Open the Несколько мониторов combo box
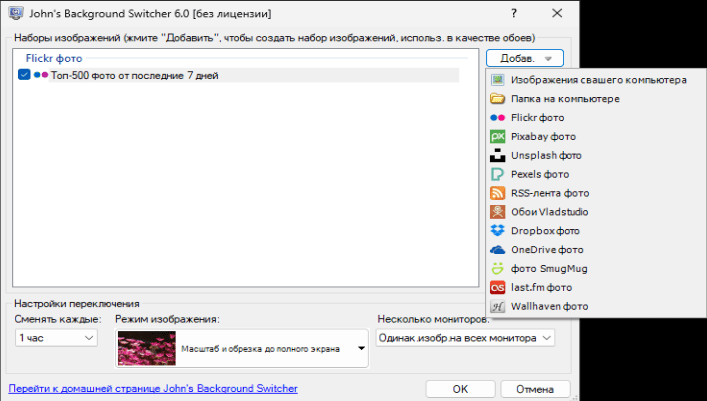This screenshot has width=707, height=401. [x=465, y=338]
